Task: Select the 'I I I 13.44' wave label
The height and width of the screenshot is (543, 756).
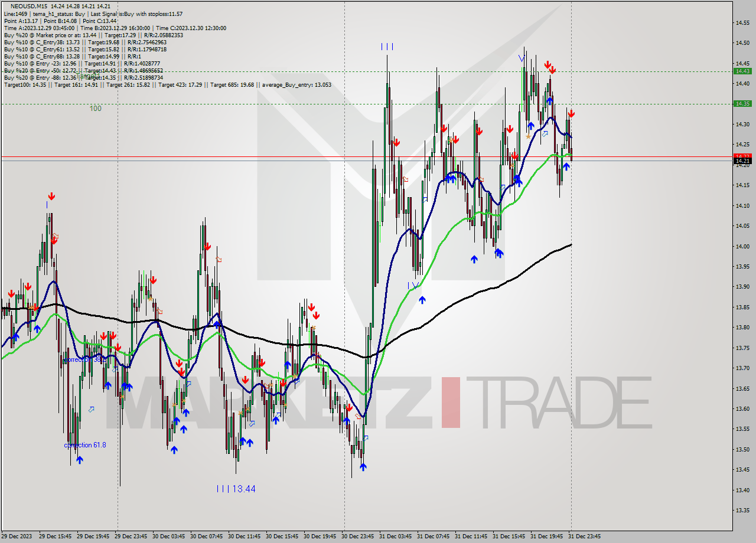Action: coord(236,489)
